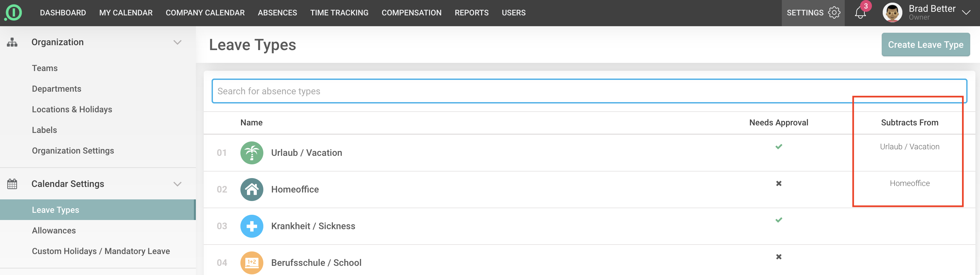Viewport: 980px width, 275px height.
Task: Click Brad Better's profile avatar
Action: pos(892,12)
